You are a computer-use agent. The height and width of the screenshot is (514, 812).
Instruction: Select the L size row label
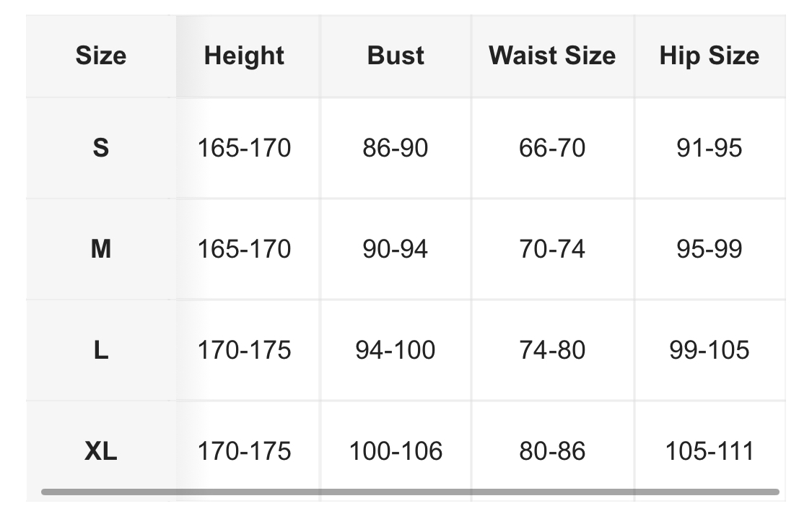click(x=101, y=350)
